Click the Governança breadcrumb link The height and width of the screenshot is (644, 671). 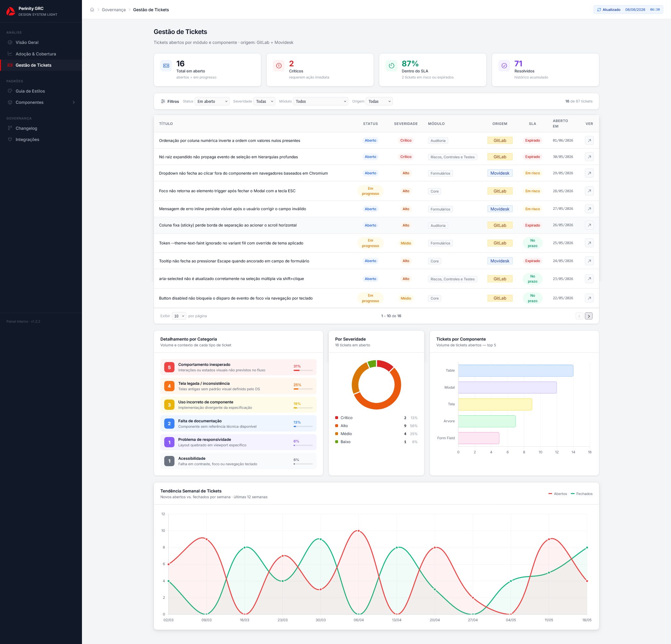114,10
